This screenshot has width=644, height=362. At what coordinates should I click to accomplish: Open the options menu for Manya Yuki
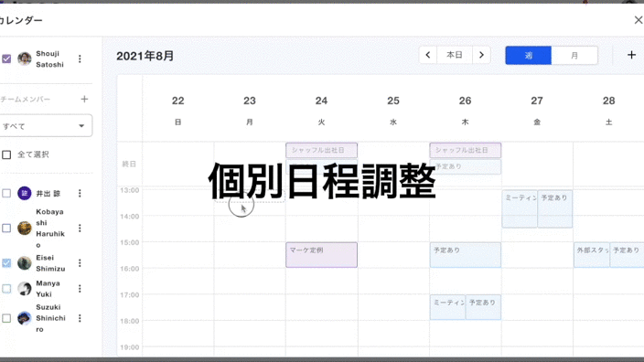tap(80, 289)
